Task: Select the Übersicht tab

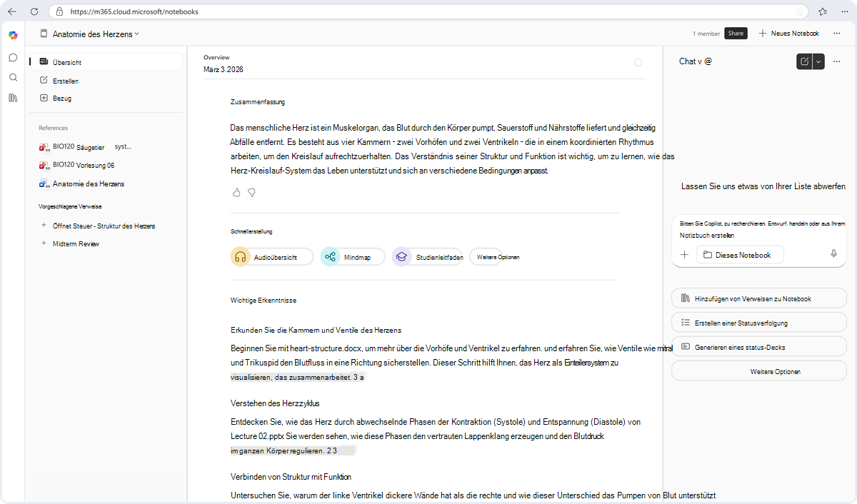Action: pyautogui.click(x=105, y=62)
